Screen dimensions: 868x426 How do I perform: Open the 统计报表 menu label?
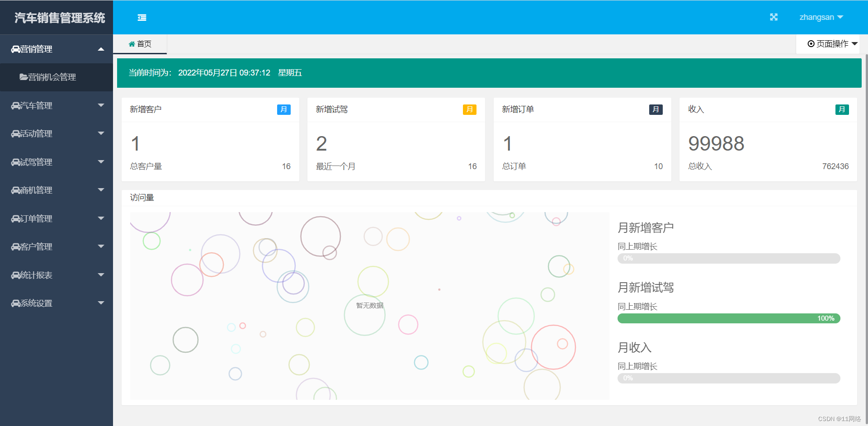(37, 275)
